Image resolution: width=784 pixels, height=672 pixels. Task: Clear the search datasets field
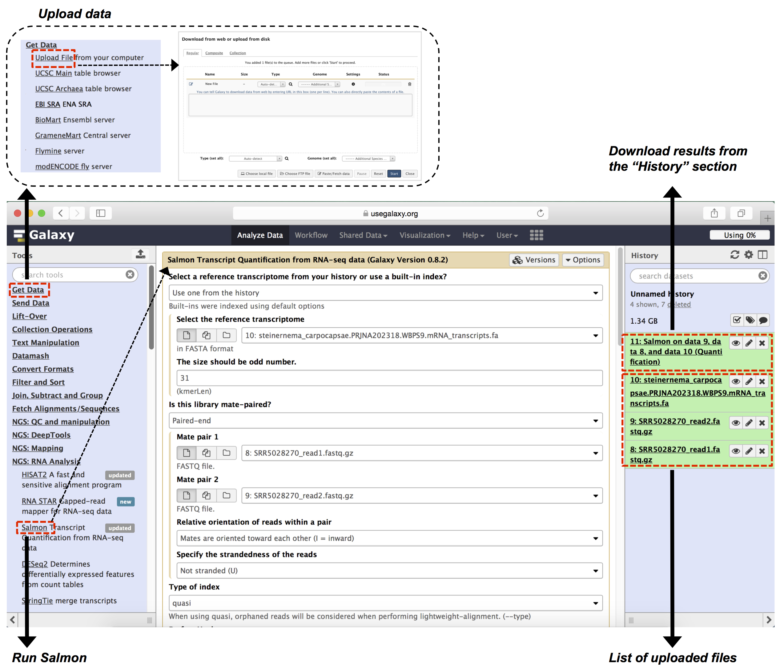[x=762, y=276]
